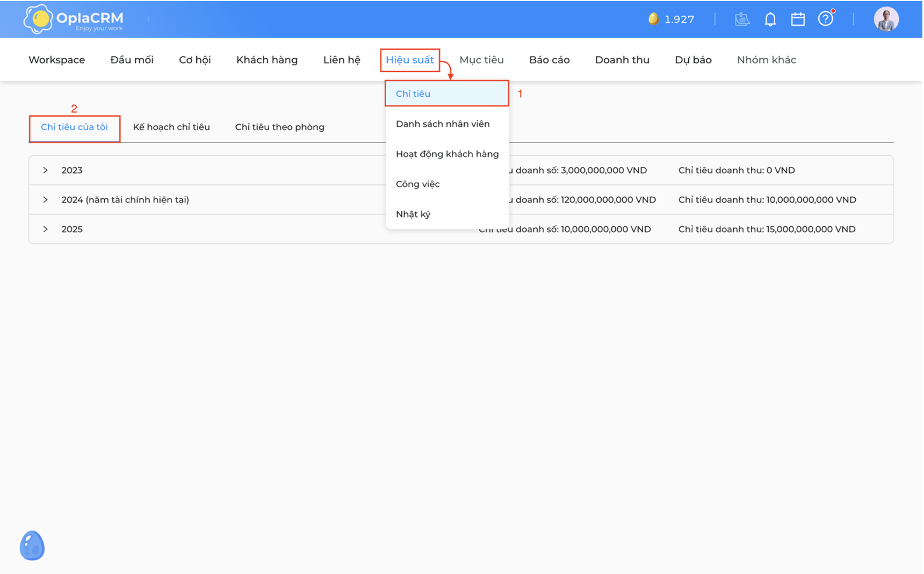
Task: Click Chỉ tiêu doanh thu: 0 VND
Action: click(x=737, y=170)
